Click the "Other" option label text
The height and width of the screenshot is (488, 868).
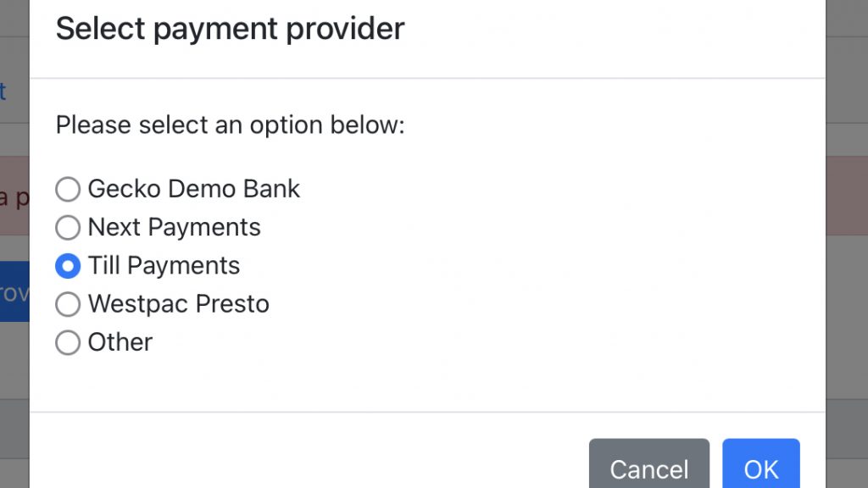(x=120, y=342)
